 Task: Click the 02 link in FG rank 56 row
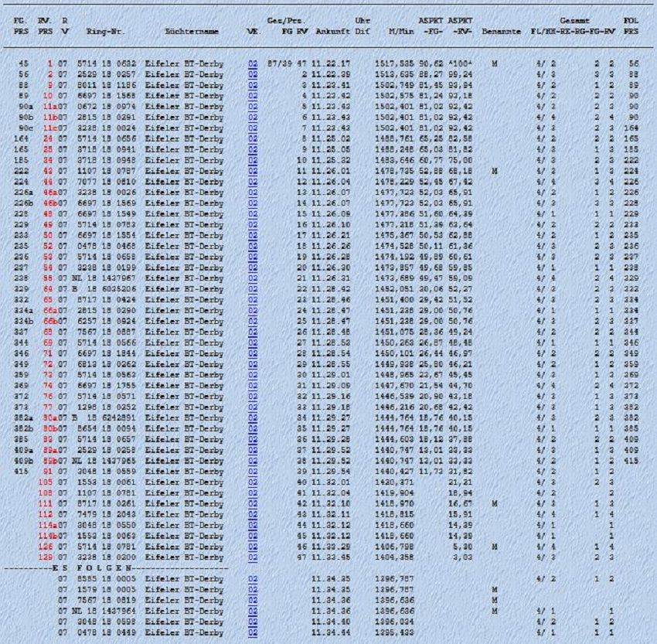(252, 73)
